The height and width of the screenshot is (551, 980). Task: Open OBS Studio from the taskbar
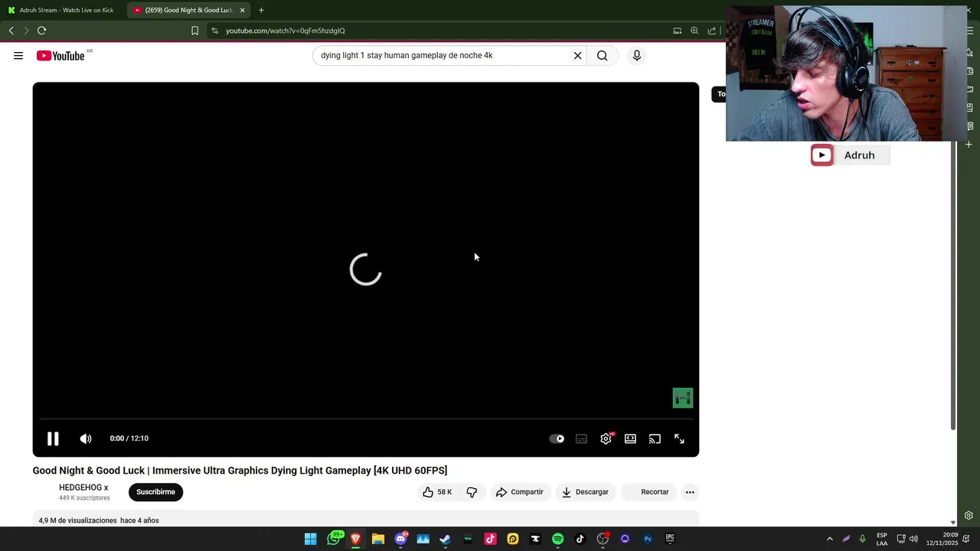click(x=603, y=539)
